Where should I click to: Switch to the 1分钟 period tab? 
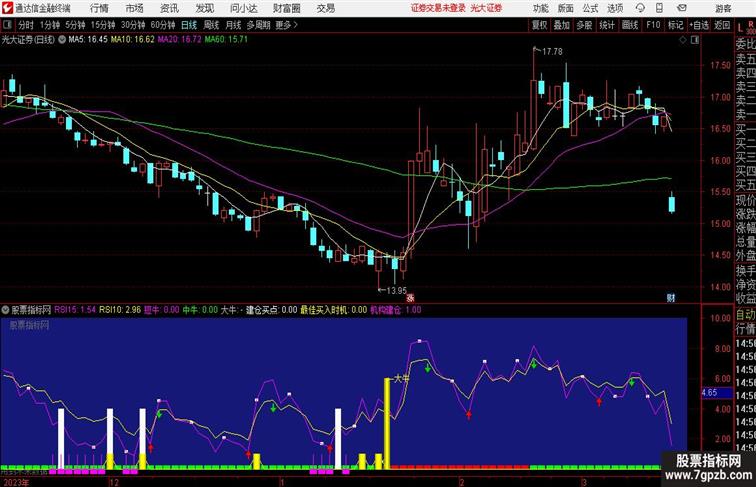[50, 25]
